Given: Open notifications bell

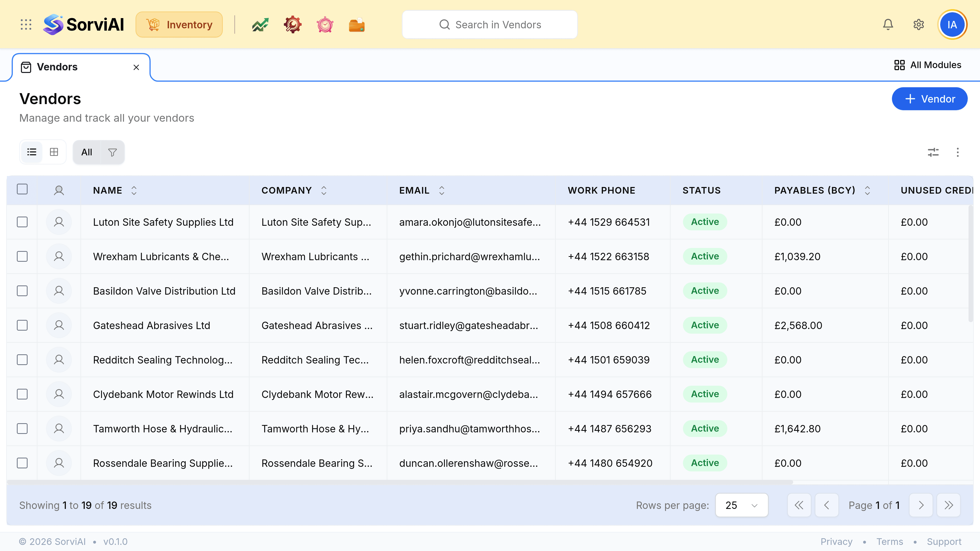Looking at the screenshot, I should pos(888,25).
